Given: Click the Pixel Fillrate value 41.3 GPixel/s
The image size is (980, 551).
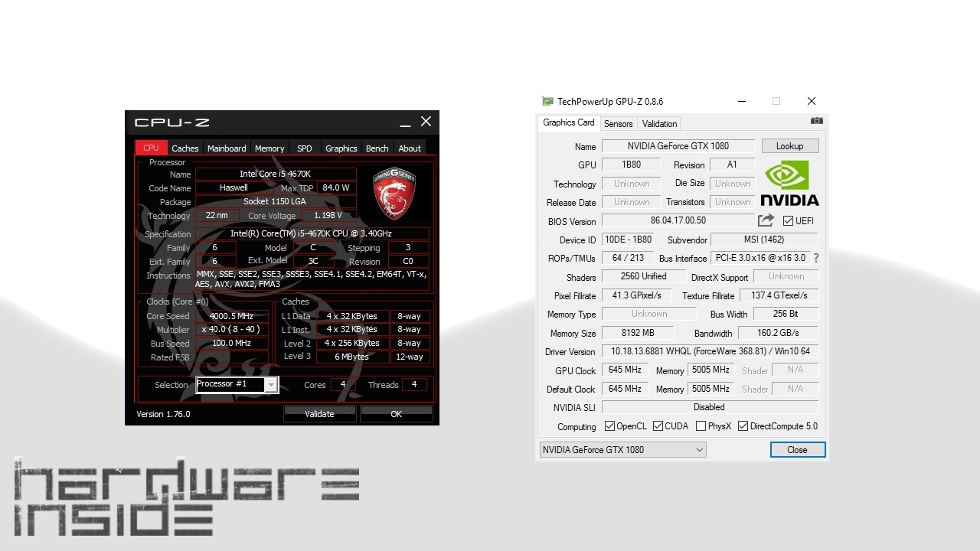Looking at the screenshot, I should 637,295.
